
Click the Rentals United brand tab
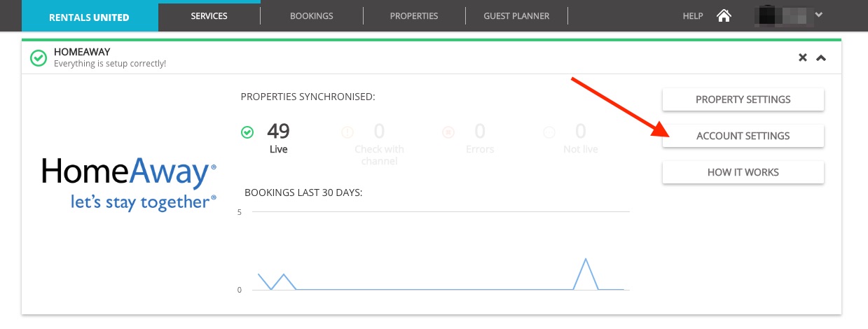(90, 17)
